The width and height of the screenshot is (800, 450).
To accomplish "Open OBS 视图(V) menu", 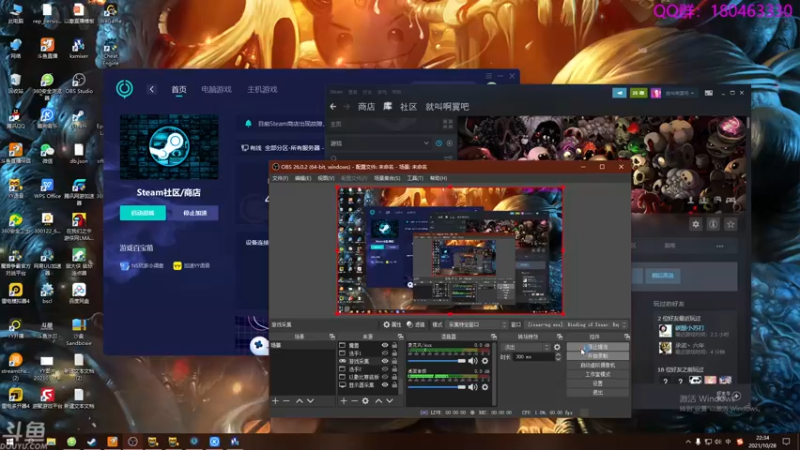I will pos(326,178).
